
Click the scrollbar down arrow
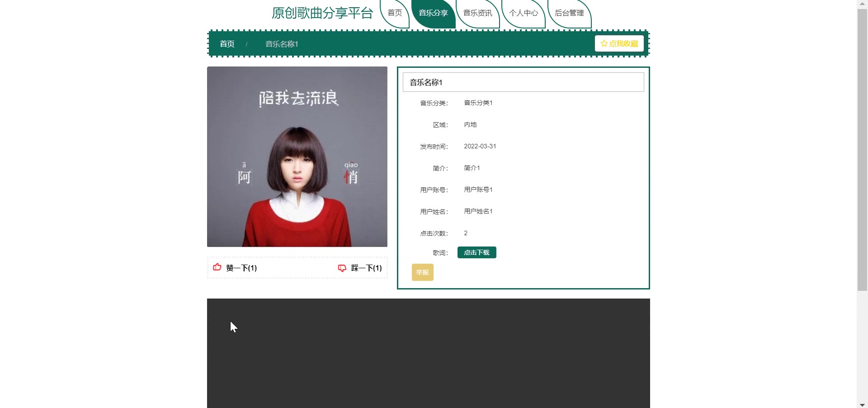862,404
